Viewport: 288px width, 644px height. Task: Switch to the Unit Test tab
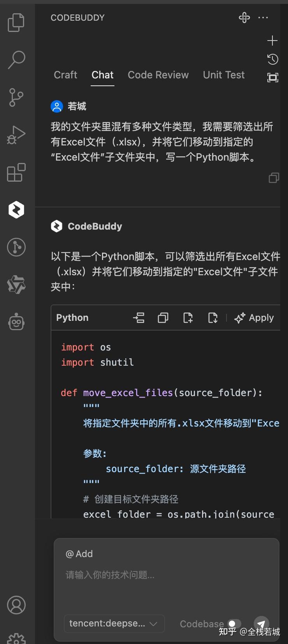(224, 75)
